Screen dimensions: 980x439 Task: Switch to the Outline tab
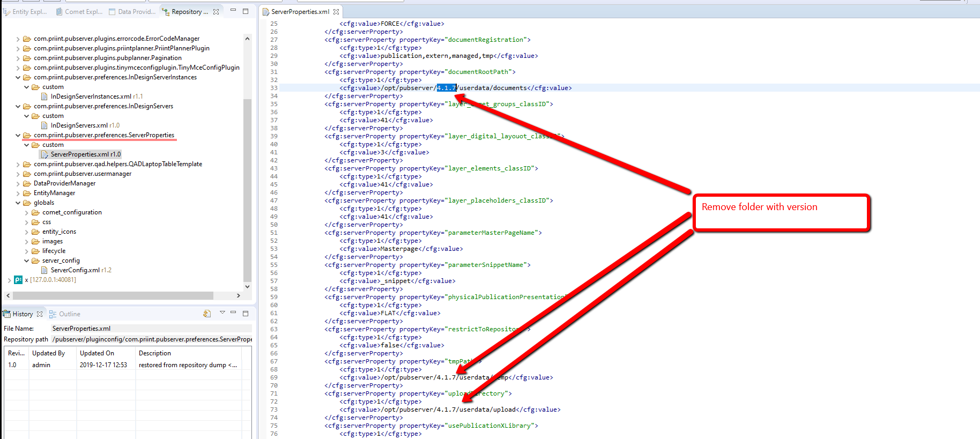(69, 314)
